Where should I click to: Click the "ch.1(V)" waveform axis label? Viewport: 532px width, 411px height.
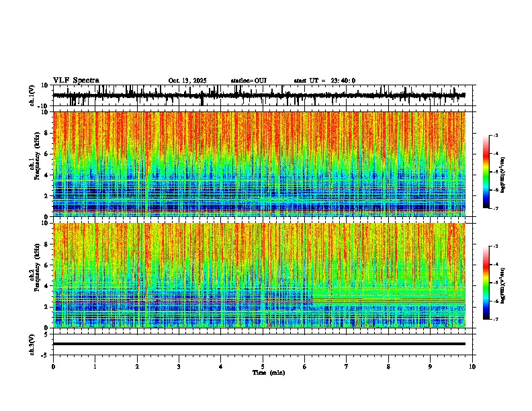point(32,95)
